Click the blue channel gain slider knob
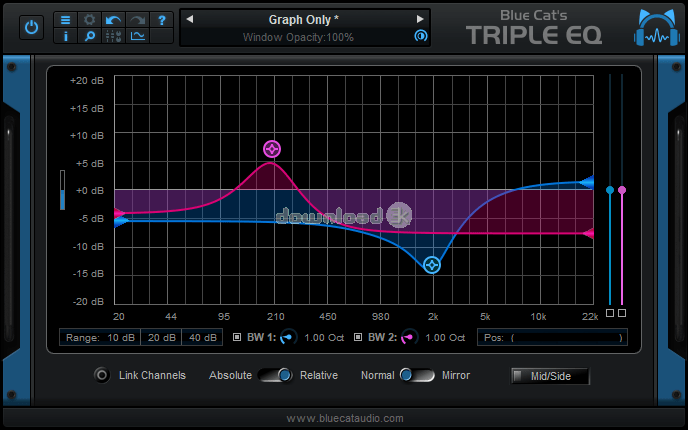Image resolution: width=688 pixels, height=430 pixels. click(x=610, y=190)
